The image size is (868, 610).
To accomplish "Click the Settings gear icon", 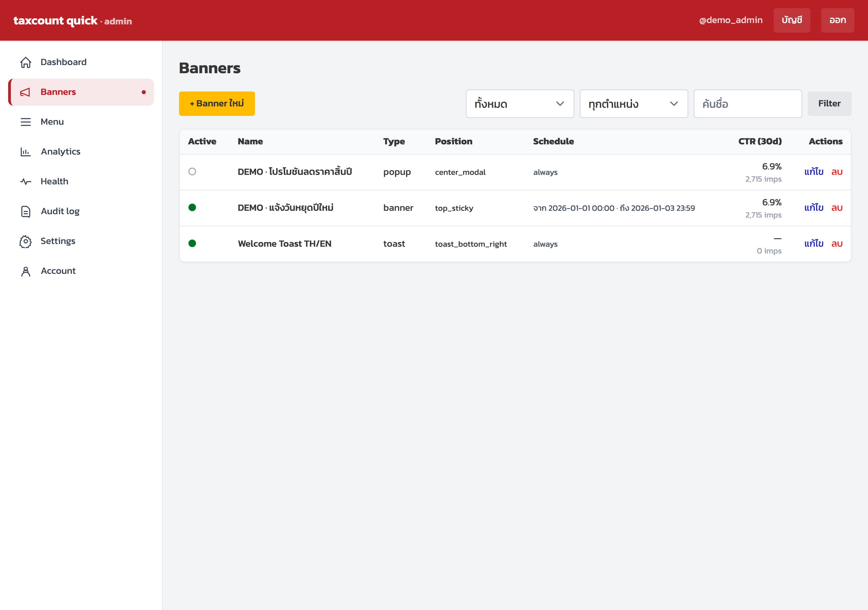I will pyautogui.click(x=26, y=242).
